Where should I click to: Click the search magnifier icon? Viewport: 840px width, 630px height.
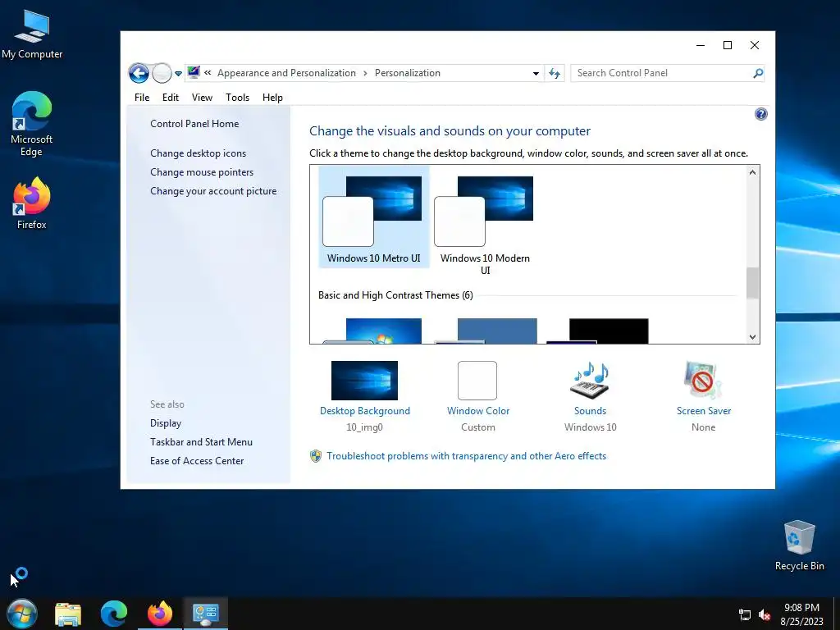(757, 73)
